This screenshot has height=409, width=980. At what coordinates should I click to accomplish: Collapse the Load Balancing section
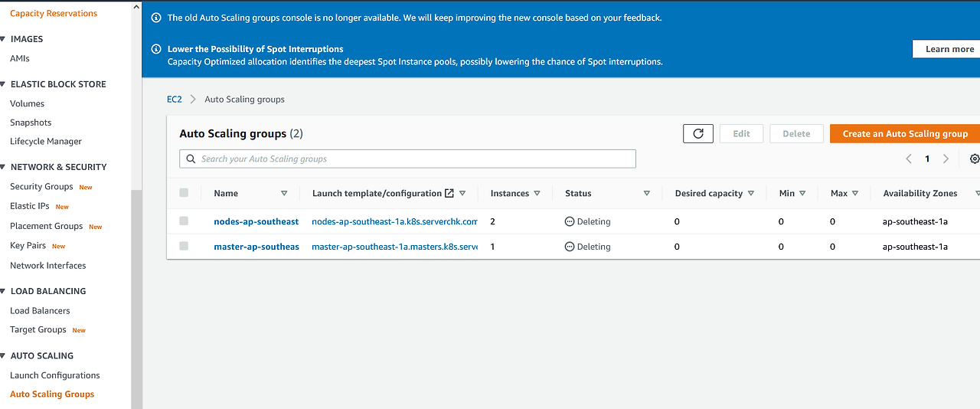(x=4, y=291)
